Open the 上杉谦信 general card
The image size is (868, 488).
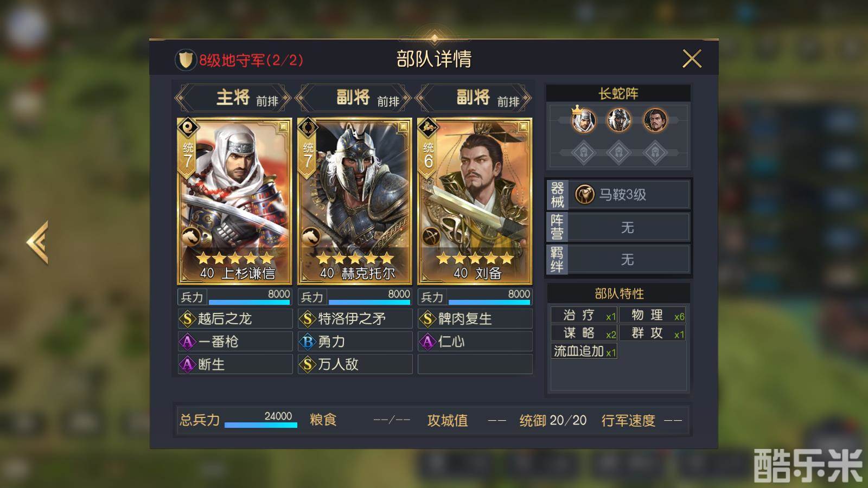(234, 201)
